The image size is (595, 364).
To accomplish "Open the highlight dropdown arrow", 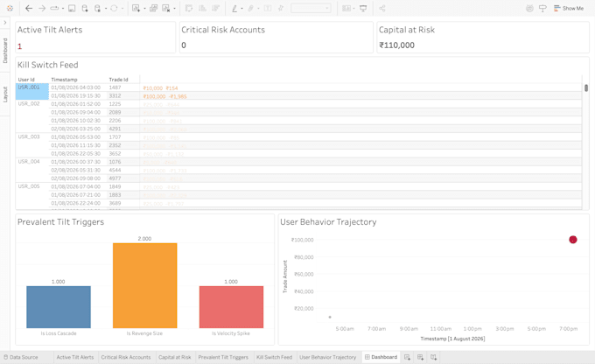I will (241, 9).
